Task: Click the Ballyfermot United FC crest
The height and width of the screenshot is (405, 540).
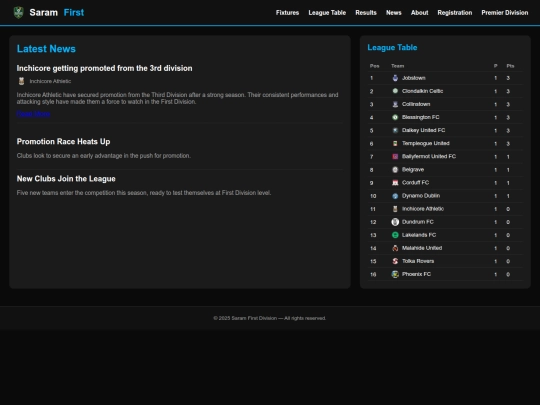Action: click(395, 156)
